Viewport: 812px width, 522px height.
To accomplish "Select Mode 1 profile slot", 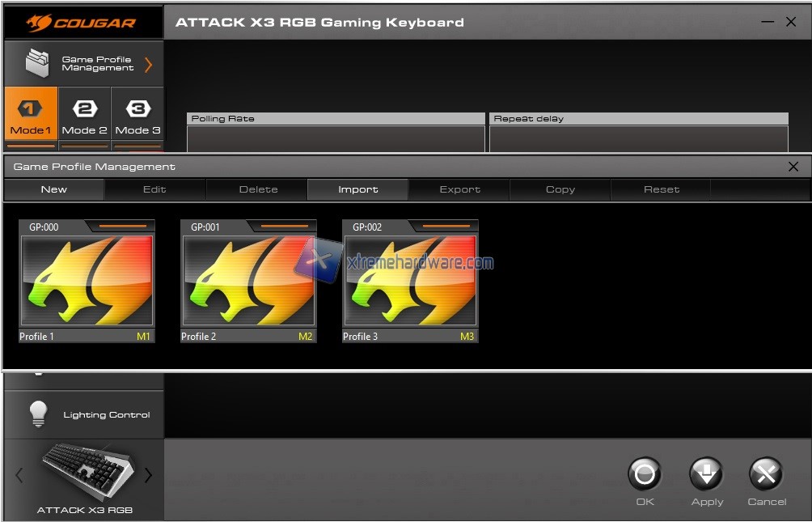I will tap(31, 117).
